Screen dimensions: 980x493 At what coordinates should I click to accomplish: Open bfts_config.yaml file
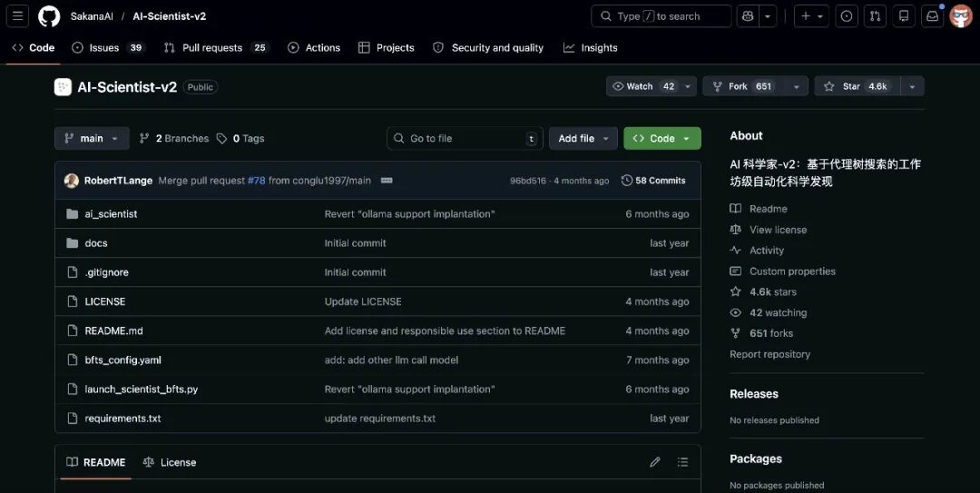[x=123, y=360]
